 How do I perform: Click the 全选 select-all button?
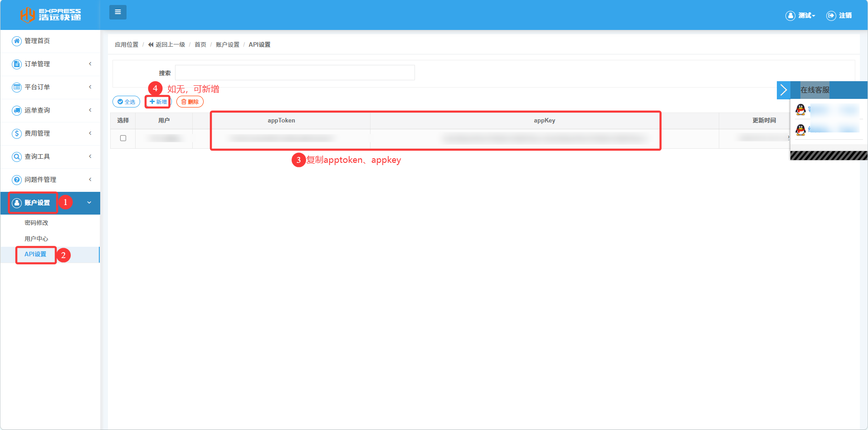pyautogui.click(x=127, y=102)
